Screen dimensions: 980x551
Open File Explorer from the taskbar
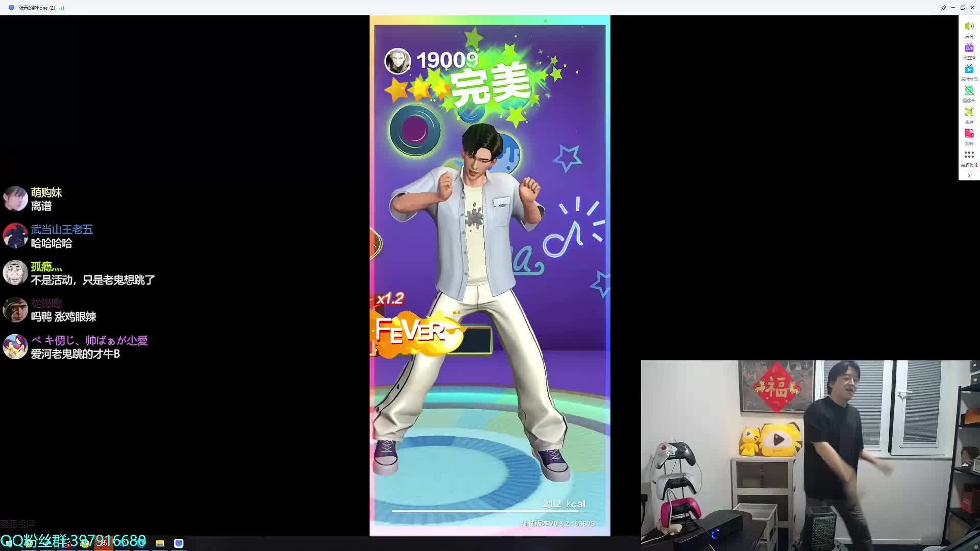coord(160,543)
